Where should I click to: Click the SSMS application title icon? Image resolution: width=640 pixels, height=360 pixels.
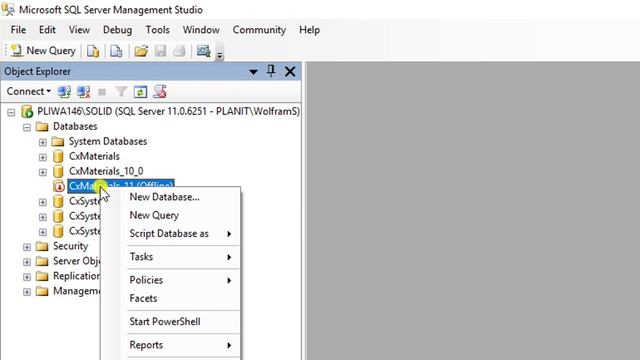coord(8,9)
